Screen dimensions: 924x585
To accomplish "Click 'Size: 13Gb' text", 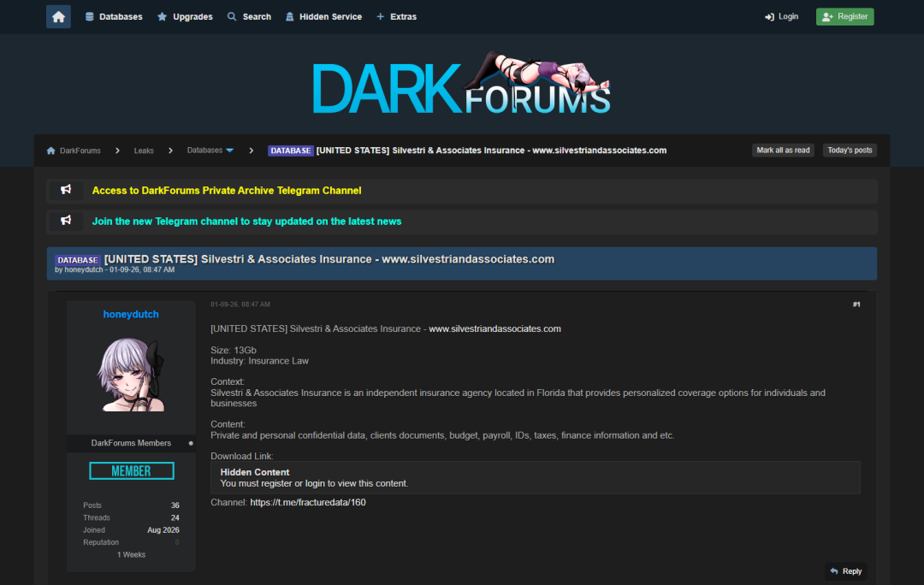I will (x=234, y=350).
